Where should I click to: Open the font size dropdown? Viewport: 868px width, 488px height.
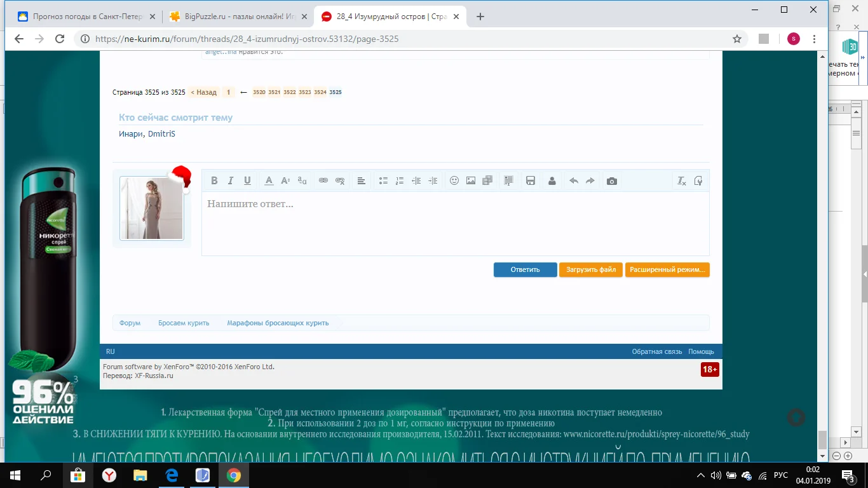(285, 180)
